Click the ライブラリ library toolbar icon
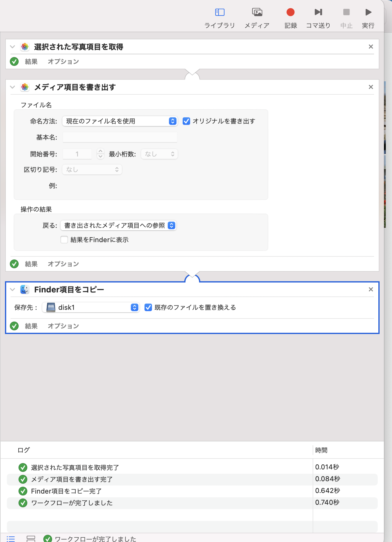This screenshot has width=392, height=542. (x=220, y=12)
